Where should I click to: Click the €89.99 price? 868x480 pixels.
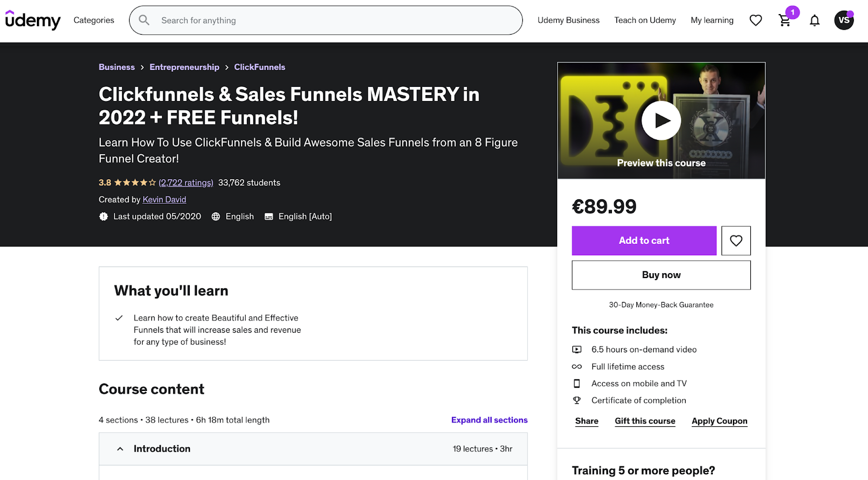[604, 206]
